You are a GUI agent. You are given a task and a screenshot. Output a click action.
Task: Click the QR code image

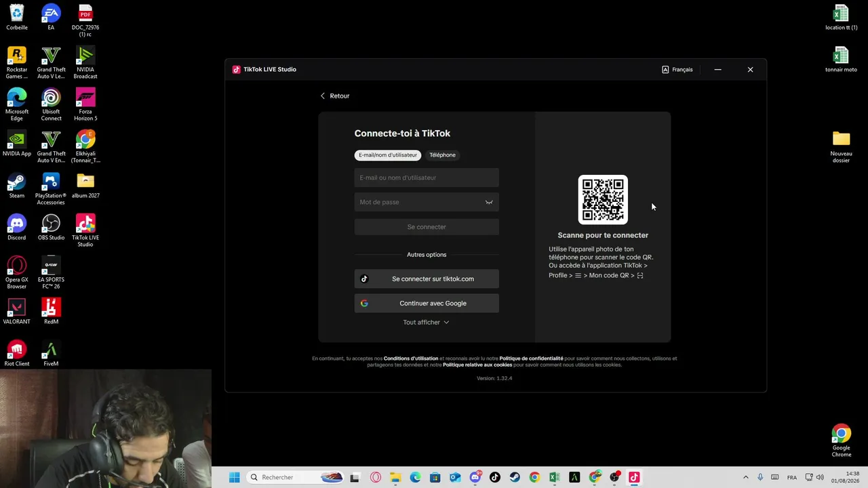tap(603, 199)
